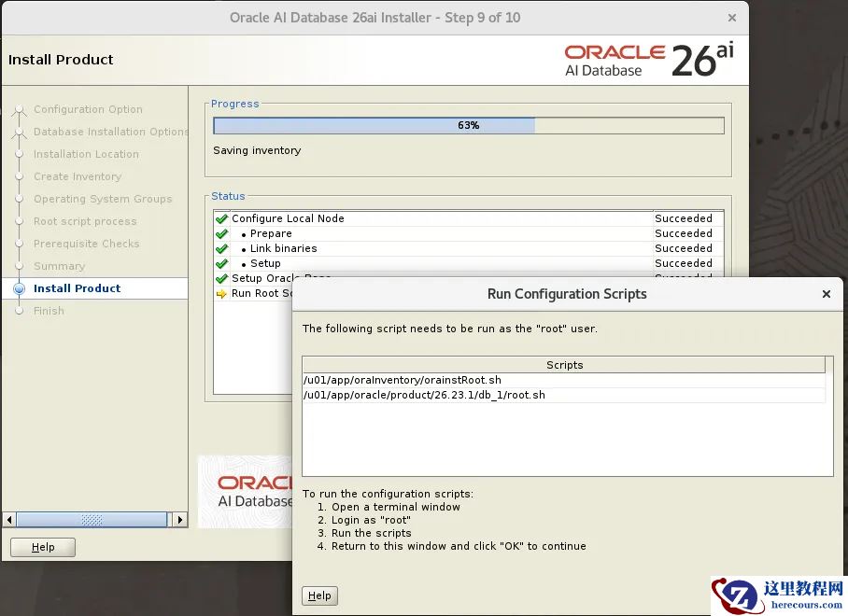
Task: Click the Scripts column header
Action: click(x=564, y=365)
